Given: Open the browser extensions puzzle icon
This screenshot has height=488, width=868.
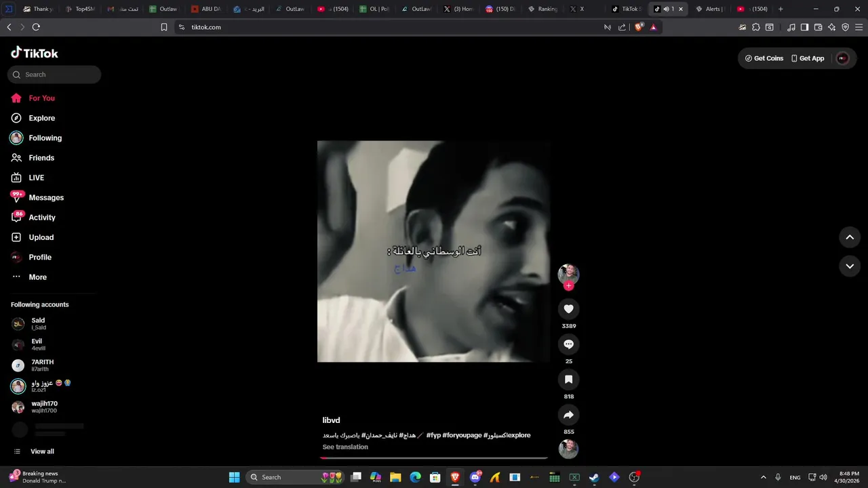Looking at the screenshot, I should (756, 27).
